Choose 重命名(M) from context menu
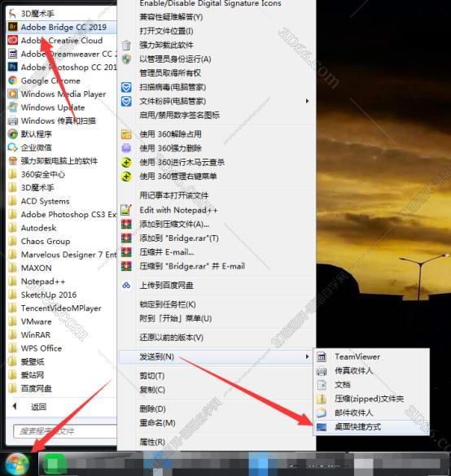Viewport: 451px width, 476px height. click(x=157, y=423)
